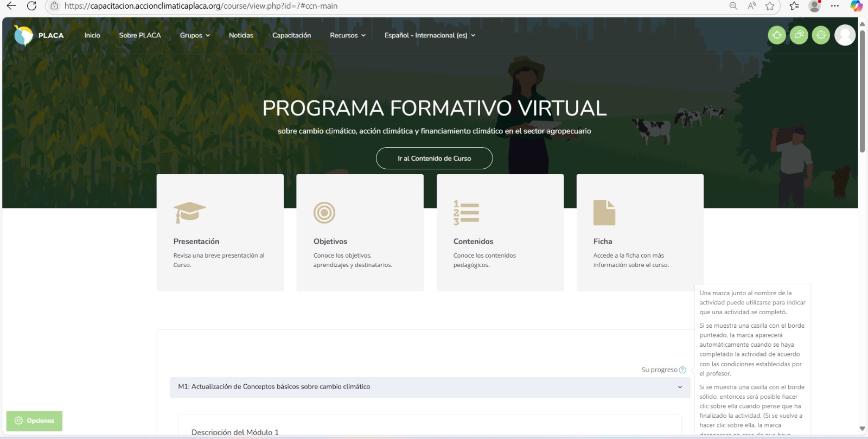Click the Su progreso help icon
This screenshot has height=439, width=868.
click(x=682, y=370)
